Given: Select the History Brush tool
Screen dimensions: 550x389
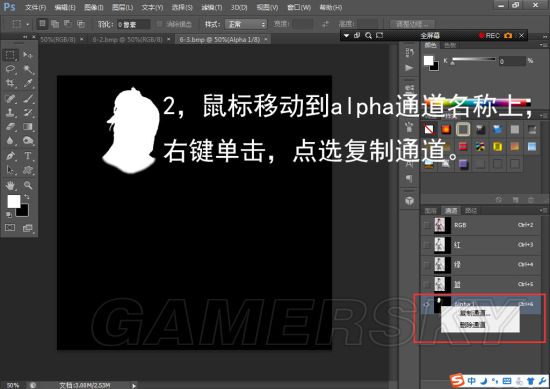Looking at the screenshot, I should click(28, 113).
